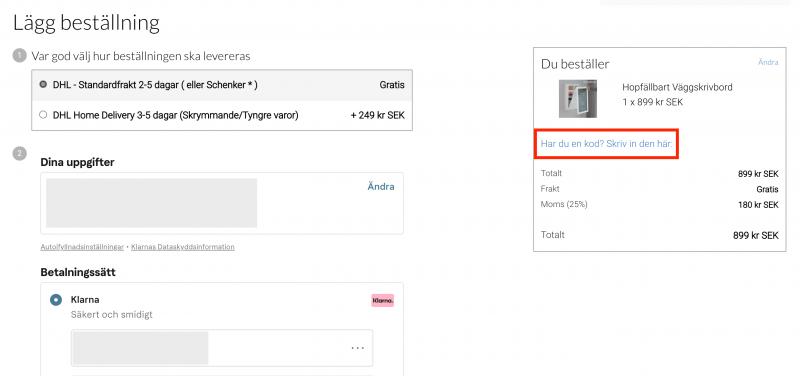
Task: Click the 'Du beställer' summary heading
Action: pos(575,64)
